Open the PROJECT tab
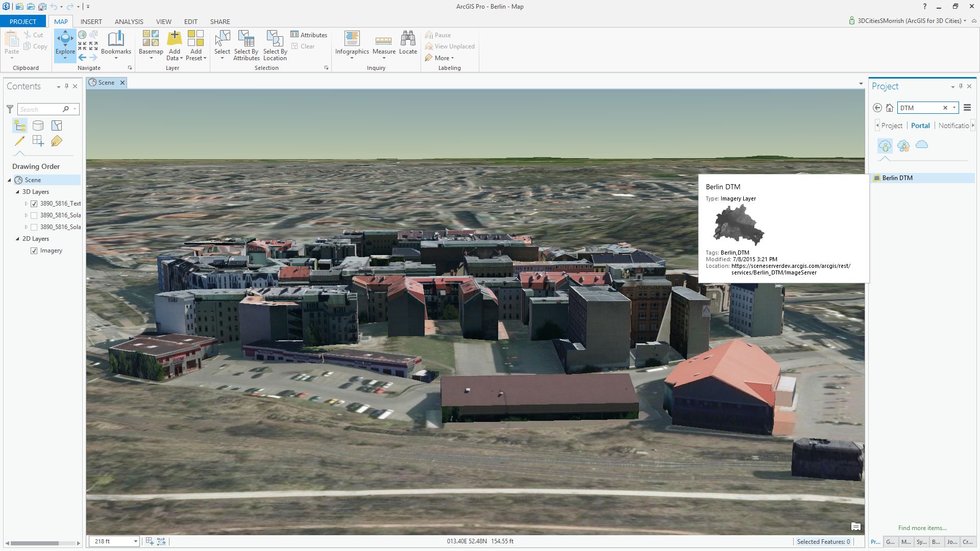The image size is (980, 551). pos(23,21)
